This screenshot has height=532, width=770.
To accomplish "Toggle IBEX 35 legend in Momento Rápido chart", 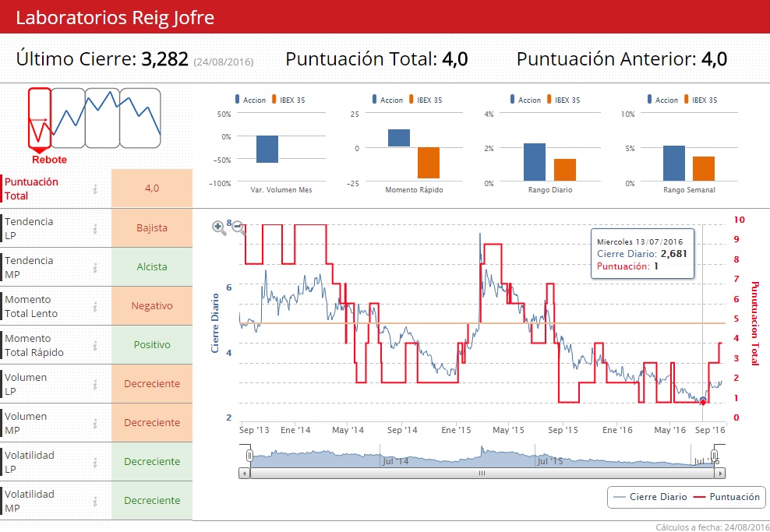I will coord(426,100).
